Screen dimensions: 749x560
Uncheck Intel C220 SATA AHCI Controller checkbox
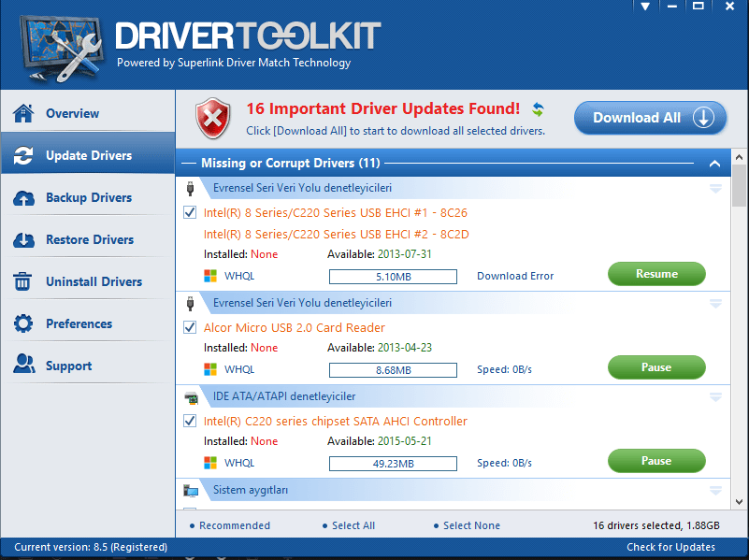click(x=190, y=421)
